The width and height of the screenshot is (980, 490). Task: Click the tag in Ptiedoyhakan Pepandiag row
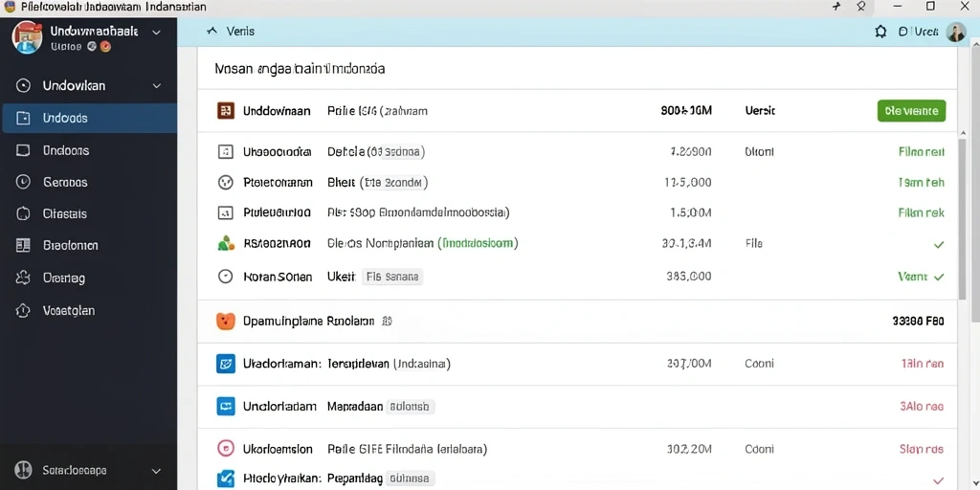(410, 479)
